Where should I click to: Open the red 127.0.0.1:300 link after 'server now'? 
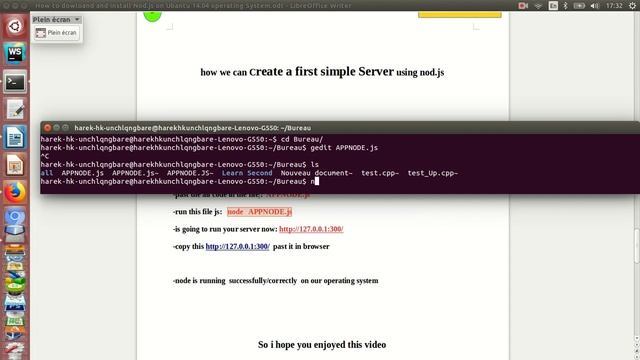tap(311, 229)
